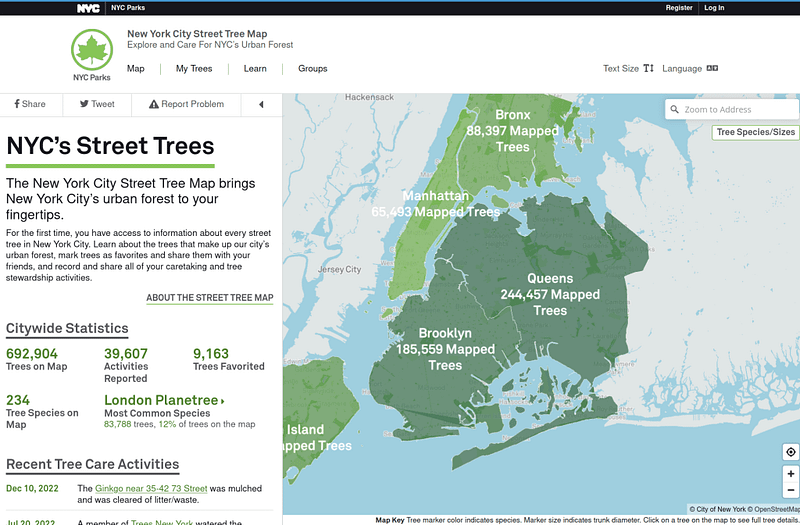Collapse the sidebar with arrow
Viewport: 800px width, 525px height.
point(261,104)
